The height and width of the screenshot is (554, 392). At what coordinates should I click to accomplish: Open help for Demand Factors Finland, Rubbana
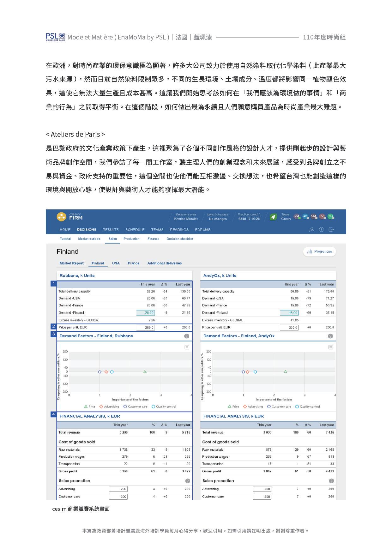187,336
